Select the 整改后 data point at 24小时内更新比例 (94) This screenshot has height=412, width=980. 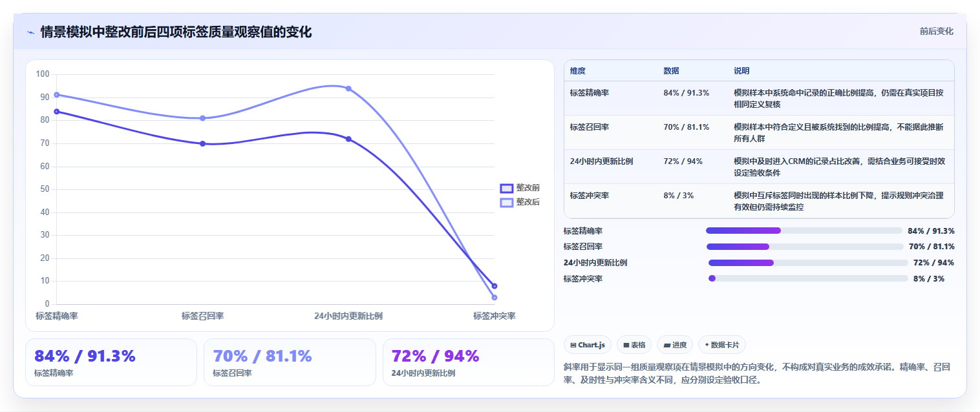[348, 88]
